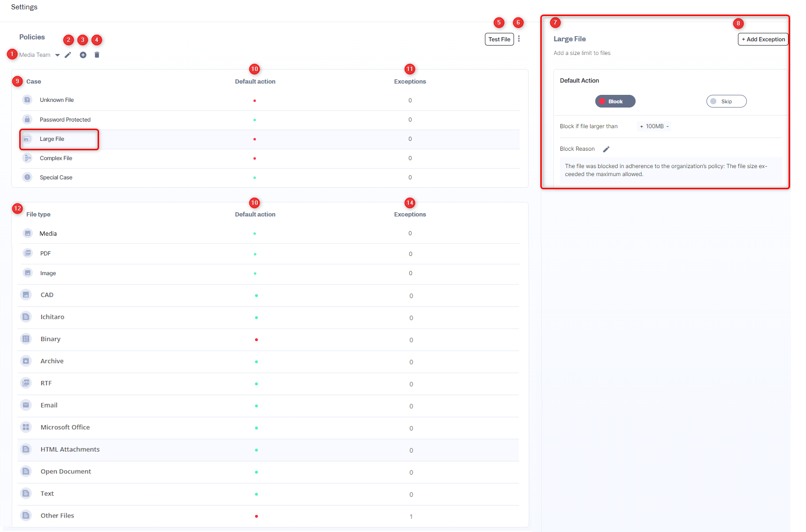Click the Add Exception button
806x532 pixels.
click(763, 39)
